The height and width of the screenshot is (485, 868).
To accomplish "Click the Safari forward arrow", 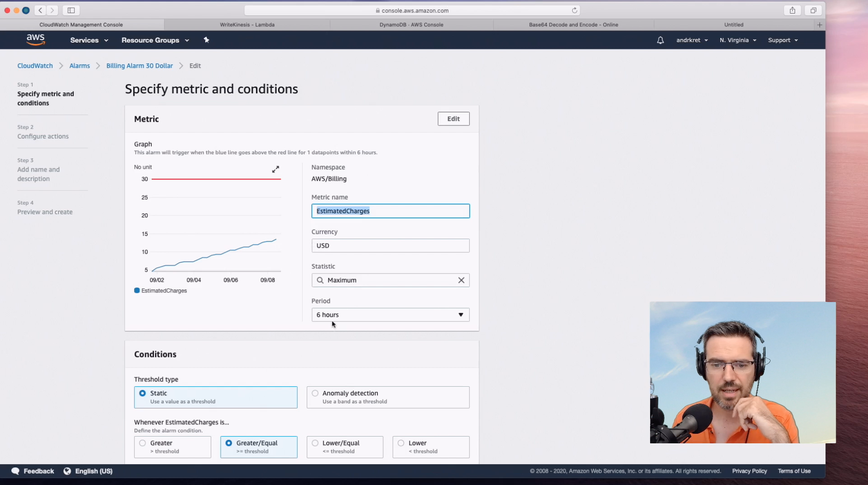I will [x=52, y=10].
